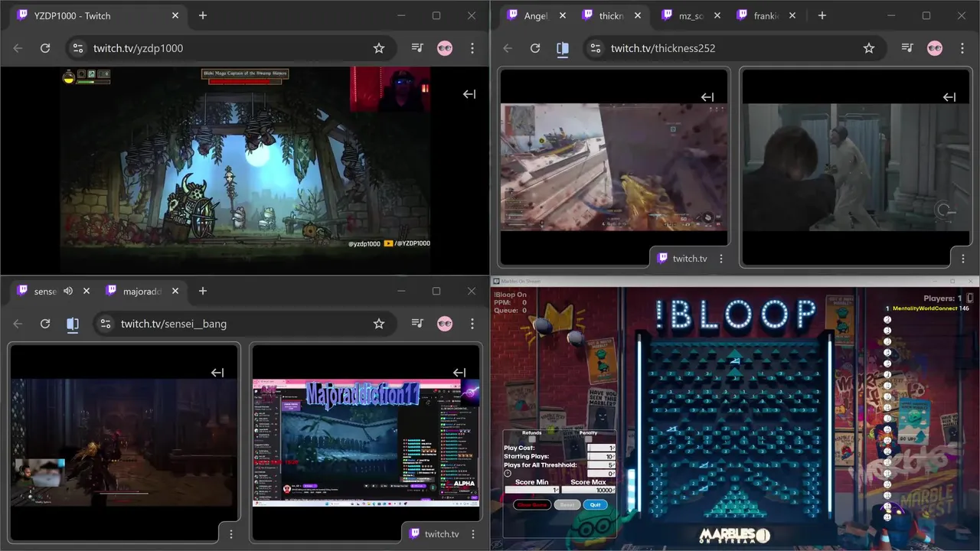Screen dimensions: 980x551
Task: Open media control in sensei__bang window
Action: (x=417, y=324)
